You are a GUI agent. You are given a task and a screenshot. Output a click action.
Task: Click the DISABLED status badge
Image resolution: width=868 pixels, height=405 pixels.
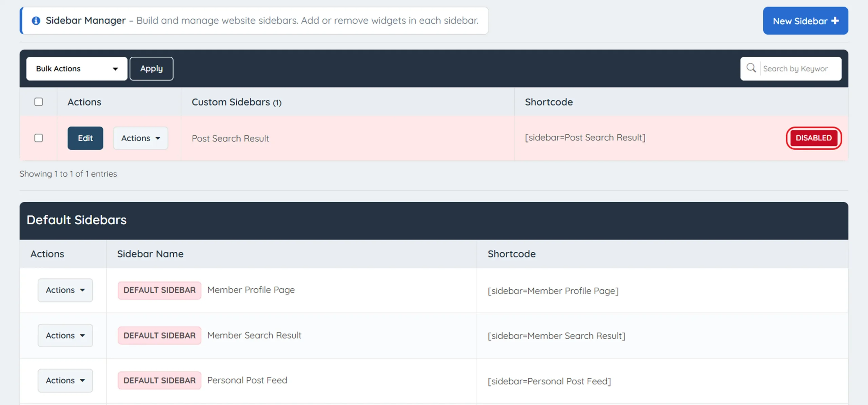813,138
